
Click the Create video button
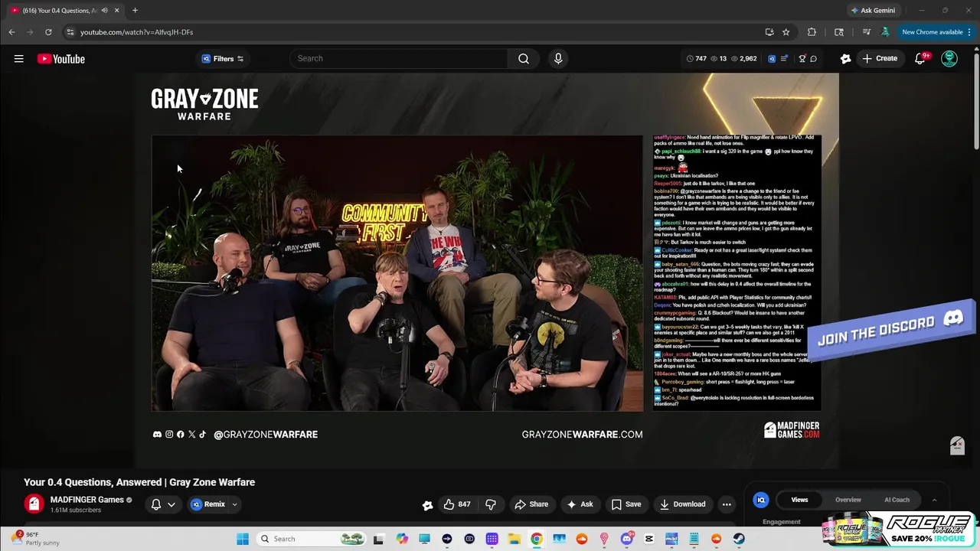(x=880, y=58)
